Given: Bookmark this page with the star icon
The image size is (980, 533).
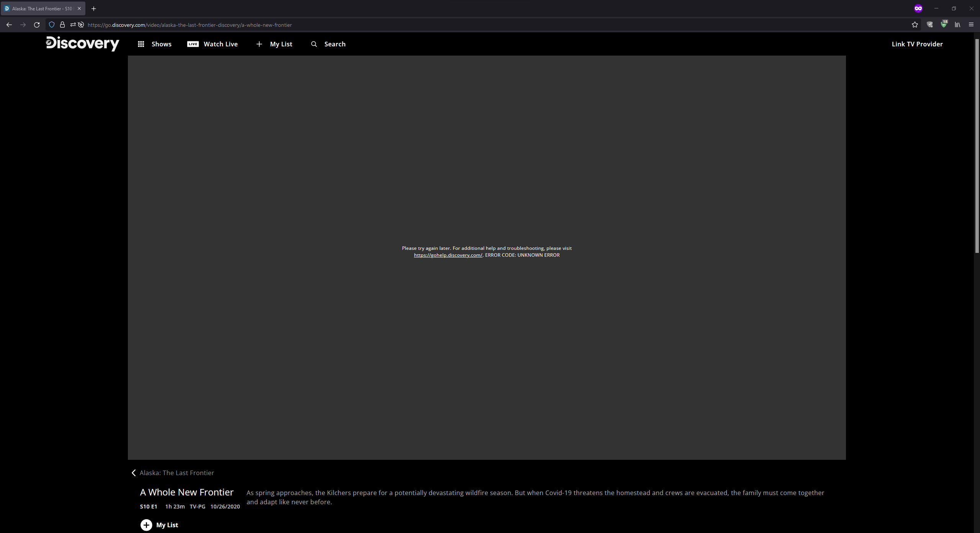Looking at the screenshot, I should click(915, 25).
